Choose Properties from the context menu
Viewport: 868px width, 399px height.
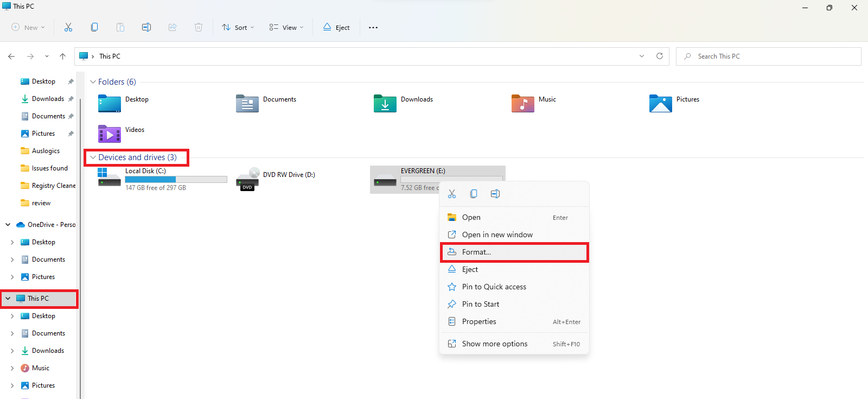(479, 322)
